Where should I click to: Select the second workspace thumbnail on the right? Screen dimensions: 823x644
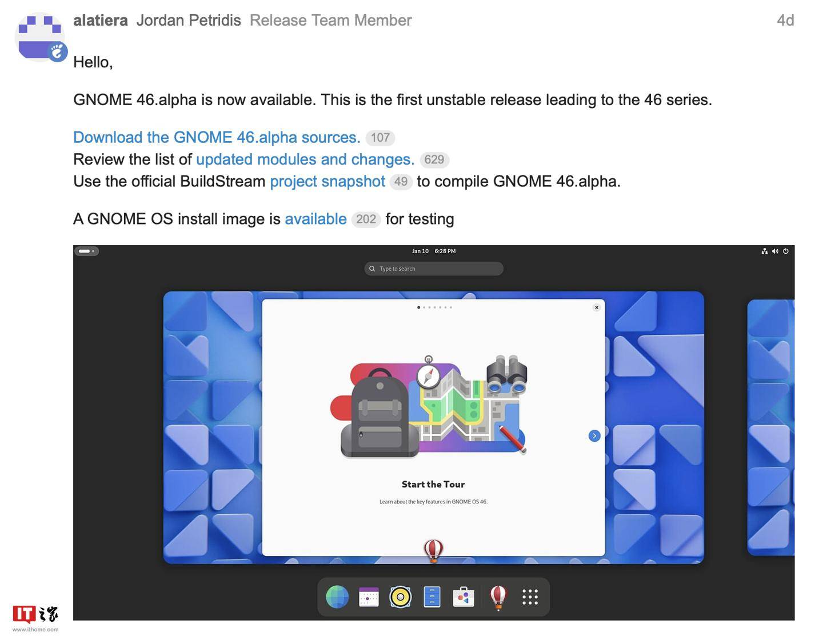771,427
